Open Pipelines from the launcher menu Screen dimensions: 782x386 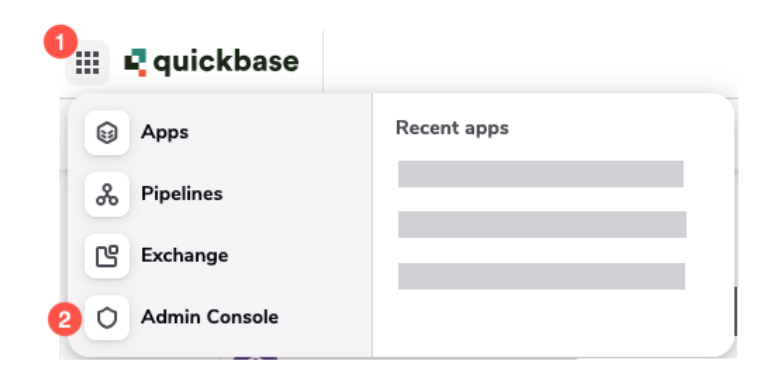click(x=182, y=193)
